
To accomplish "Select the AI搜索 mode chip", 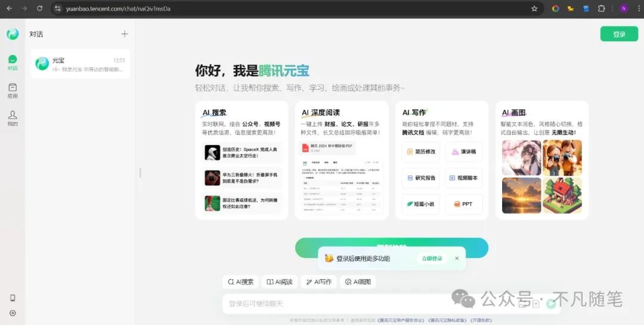I will coord(239,281).
